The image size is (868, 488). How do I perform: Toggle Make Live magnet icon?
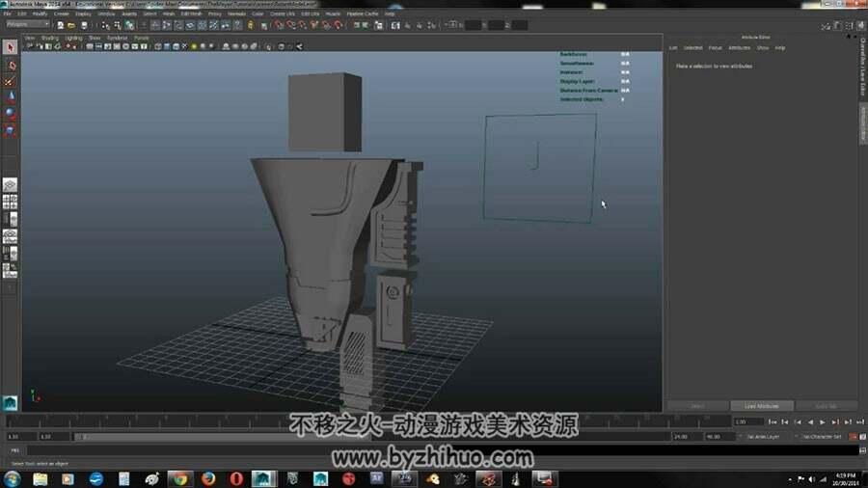point(339,25)
